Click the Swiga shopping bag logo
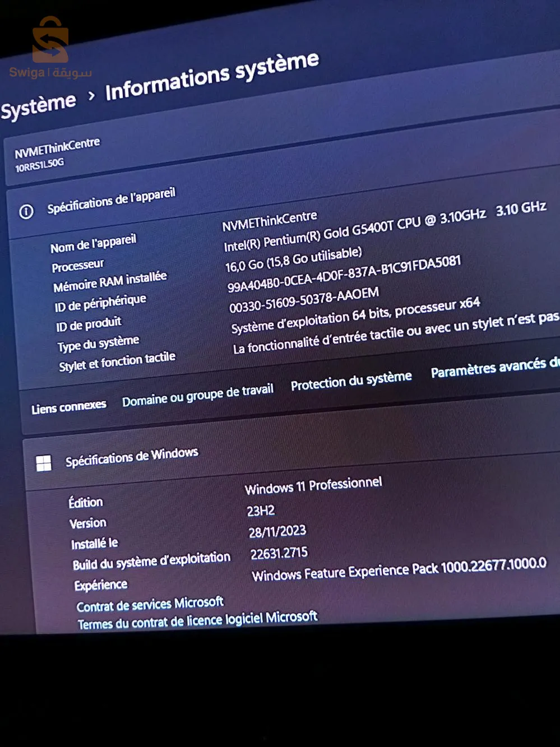Viewport: 560px width, 747px height. pyautogui.click(x=50, y=41)
